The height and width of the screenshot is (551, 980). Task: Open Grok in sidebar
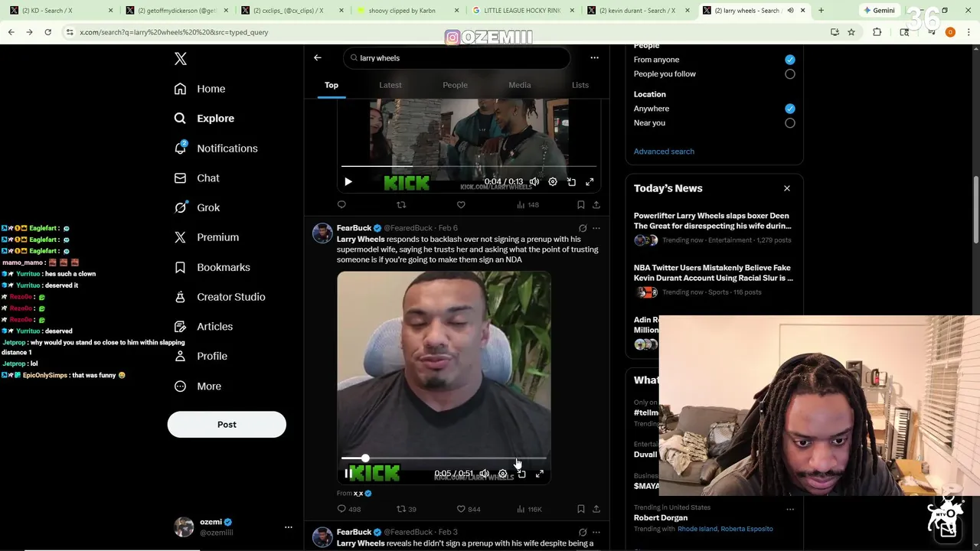pyautogui.click(x=197, y=207)
